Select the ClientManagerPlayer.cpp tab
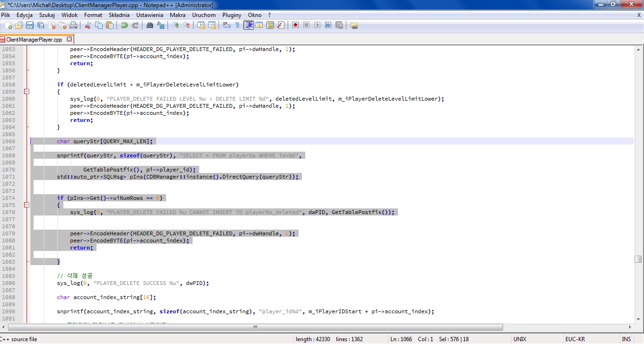 click(34, 40)
